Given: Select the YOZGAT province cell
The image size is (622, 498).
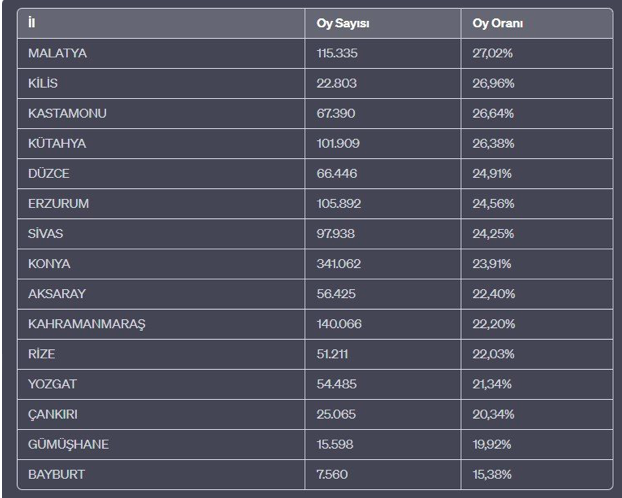Looking at the screenshot, I should click(53, 384).
